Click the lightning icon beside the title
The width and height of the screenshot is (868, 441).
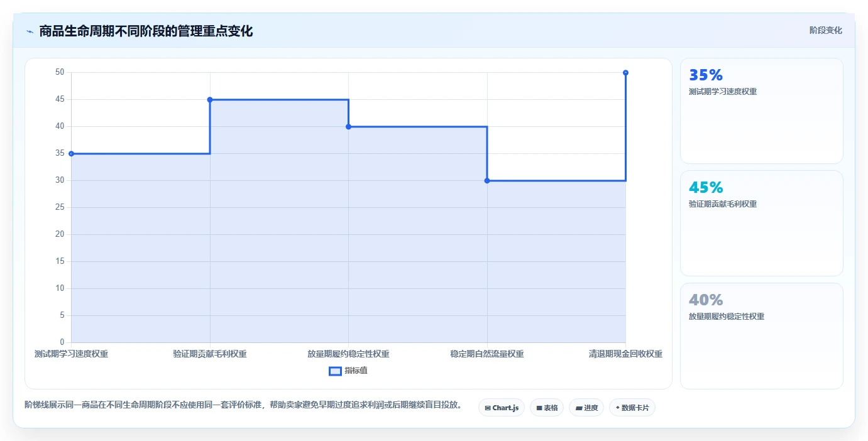pos(30,31)
